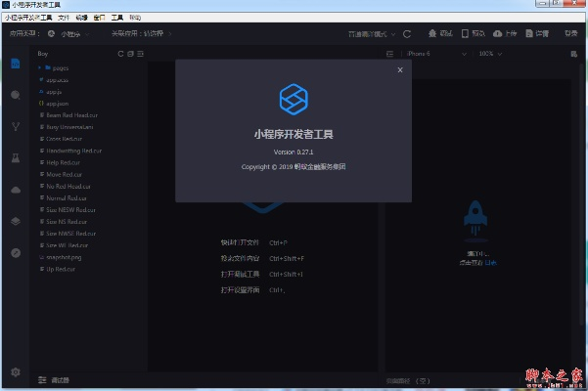Screen dimensions: 588x391
Task: Toggle the 调试器 debugger panel at bottom
Action: pyautogui.click(x=54, y=380)
